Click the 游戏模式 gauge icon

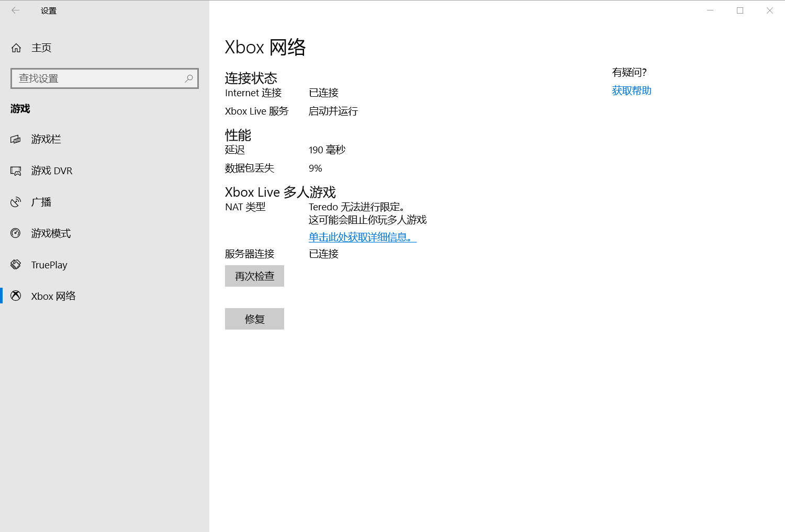(x=16, y=233)
